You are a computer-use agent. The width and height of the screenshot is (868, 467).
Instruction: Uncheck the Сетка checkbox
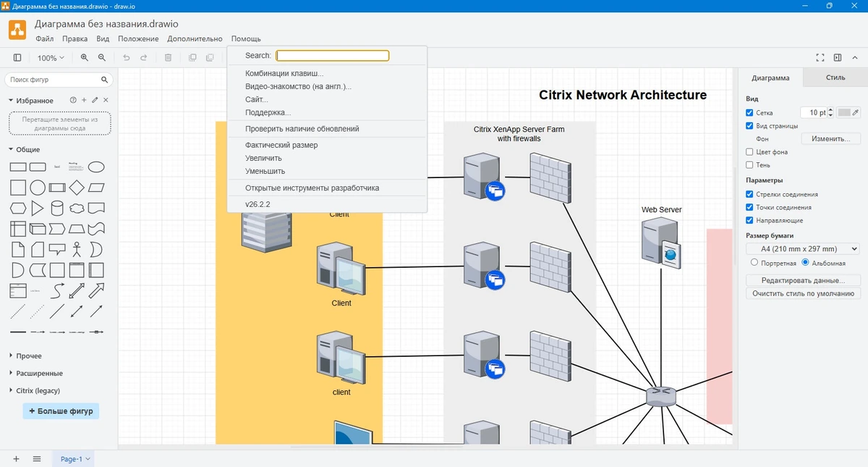750,113
